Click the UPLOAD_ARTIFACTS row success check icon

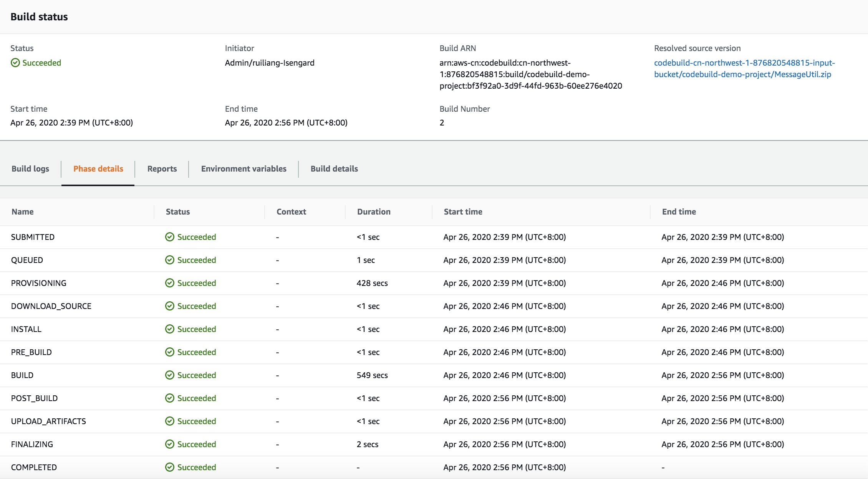click(x=170, y=421)
